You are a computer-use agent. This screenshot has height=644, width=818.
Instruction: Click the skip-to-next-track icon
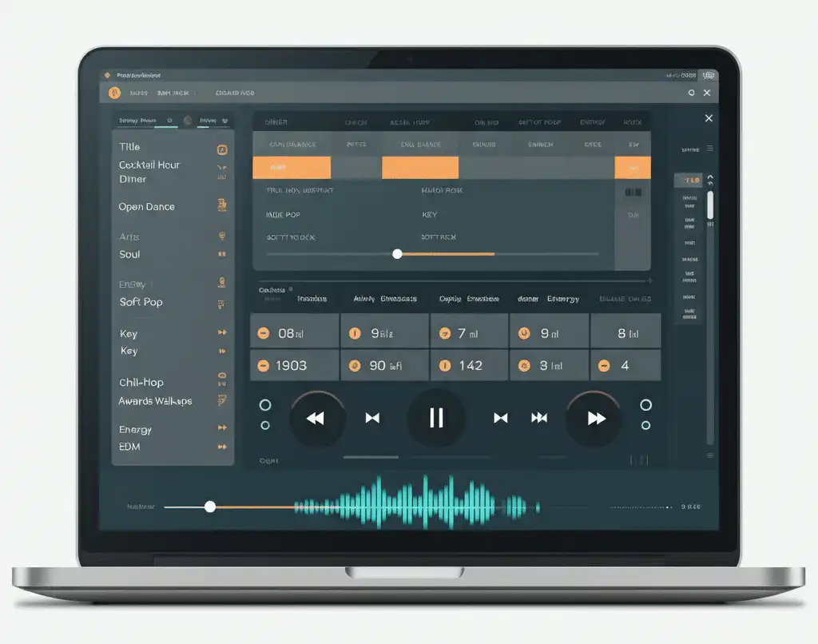tap(501, 417)
